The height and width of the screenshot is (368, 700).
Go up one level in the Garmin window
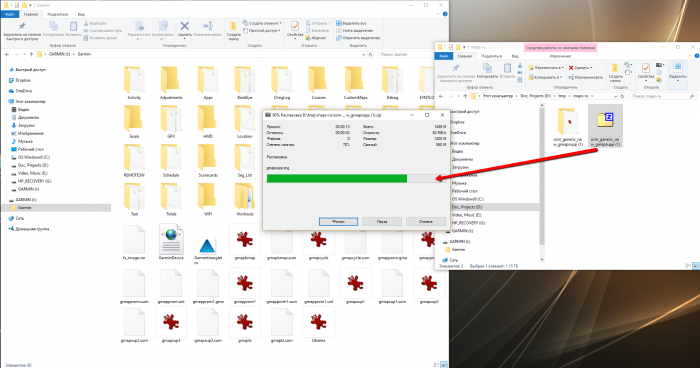point(31,54)
